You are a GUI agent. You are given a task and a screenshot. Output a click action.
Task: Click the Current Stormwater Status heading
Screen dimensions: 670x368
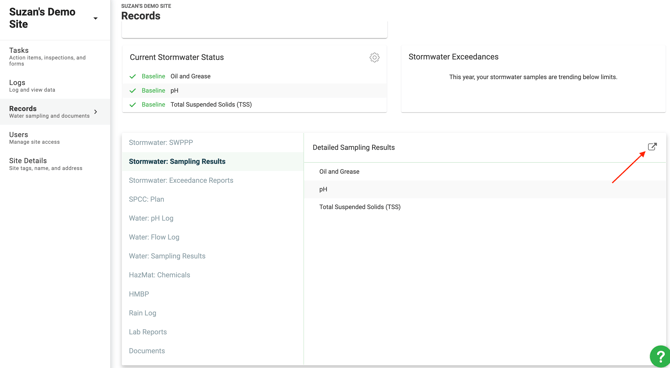click(x=177, y=57)
